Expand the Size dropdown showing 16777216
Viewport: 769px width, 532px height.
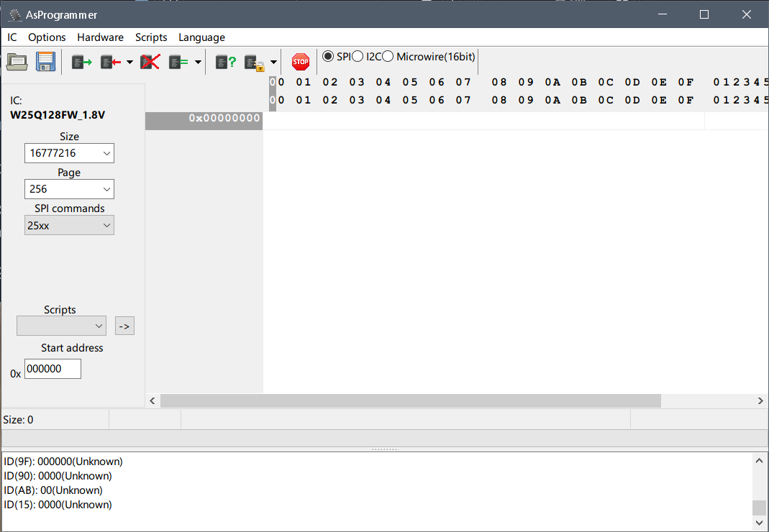tap(69, 153)
